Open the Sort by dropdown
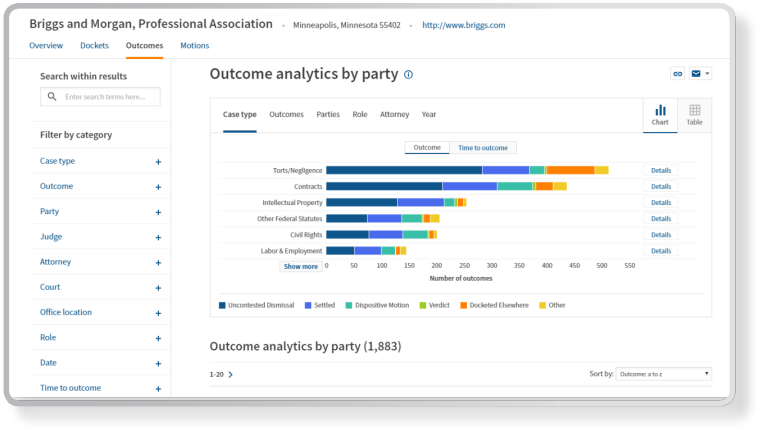Screen dimensions: 768x432 (663, 374)
